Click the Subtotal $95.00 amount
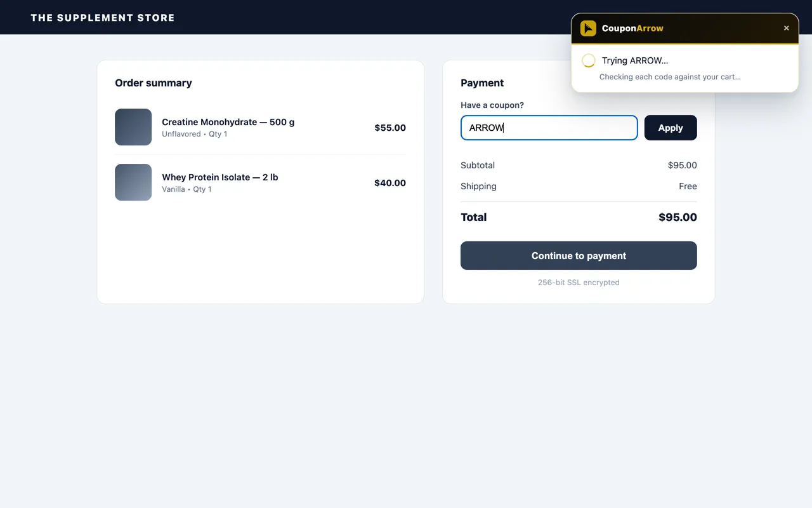812x508 pixels. 682,165
